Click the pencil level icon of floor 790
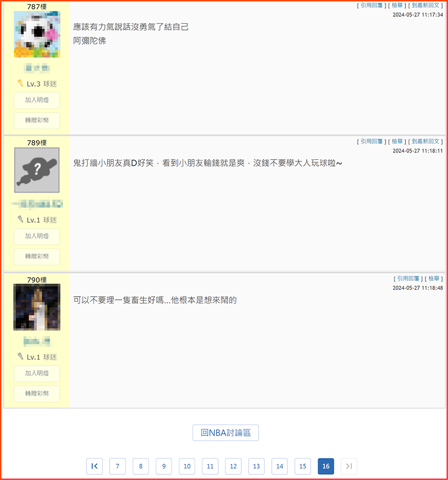 (20, 357)
